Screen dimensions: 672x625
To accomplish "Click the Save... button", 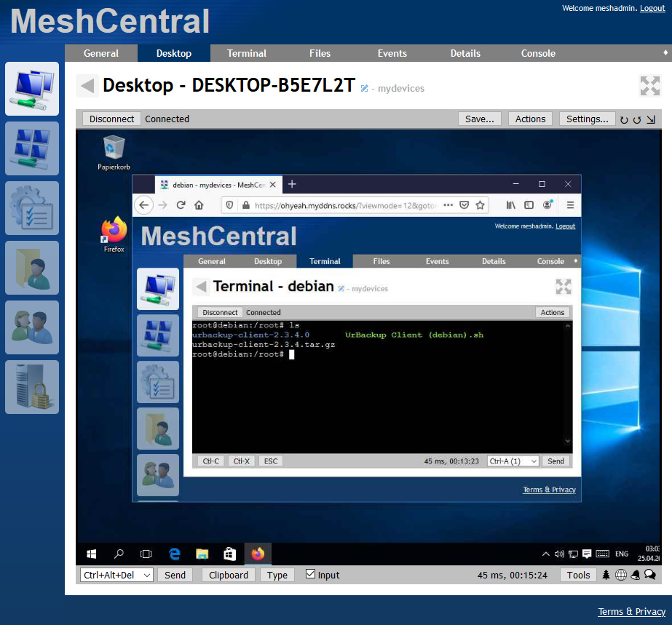I will (480, 119).
